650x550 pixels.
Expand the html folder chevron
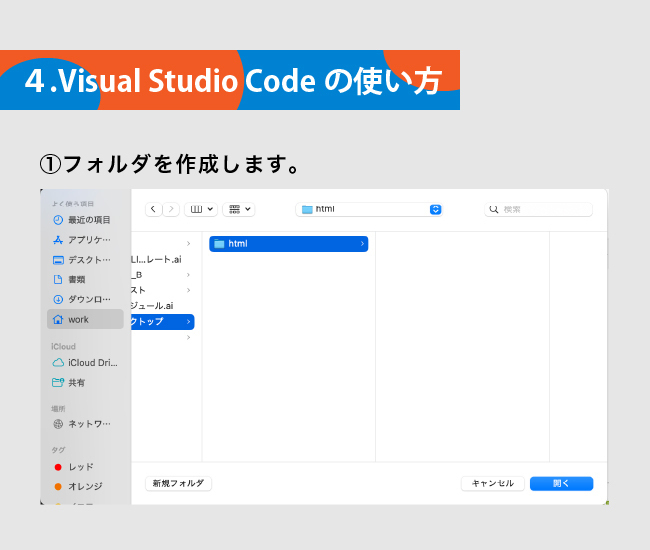point(362,244)
